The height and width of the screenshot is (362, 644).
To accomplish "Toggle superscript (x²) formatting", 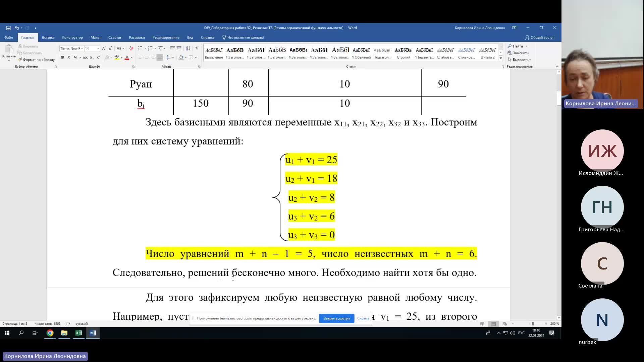I will pos(98,58).
